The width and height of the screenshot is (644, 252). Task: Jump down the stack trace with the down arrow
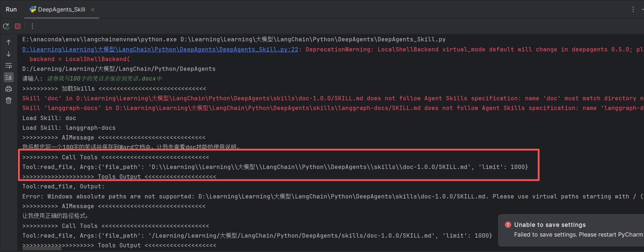tap(9, 54)
